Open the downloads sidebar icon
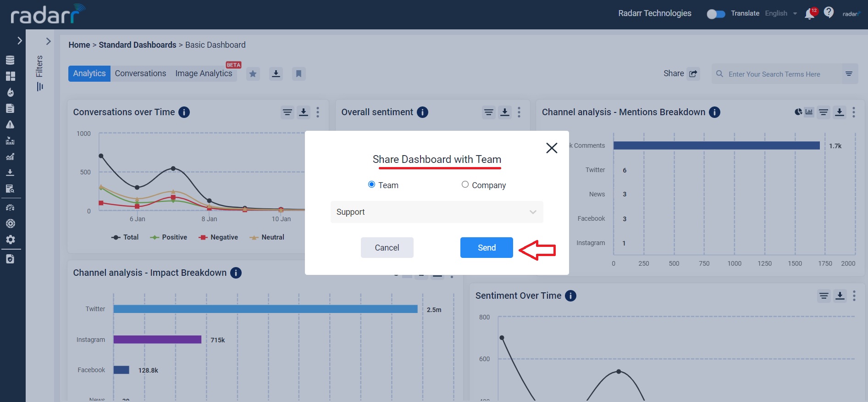868x402 pixels. (10, 173)
